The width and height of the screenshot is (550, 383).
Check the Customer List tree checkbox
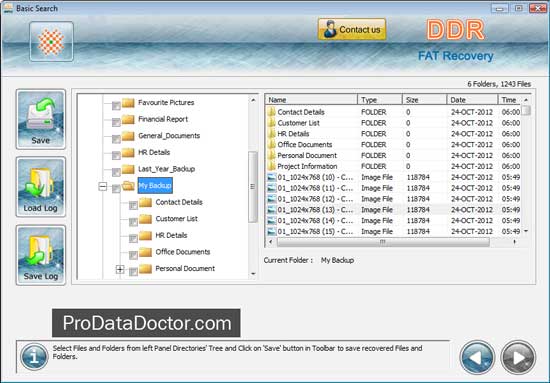pos(133,222)
